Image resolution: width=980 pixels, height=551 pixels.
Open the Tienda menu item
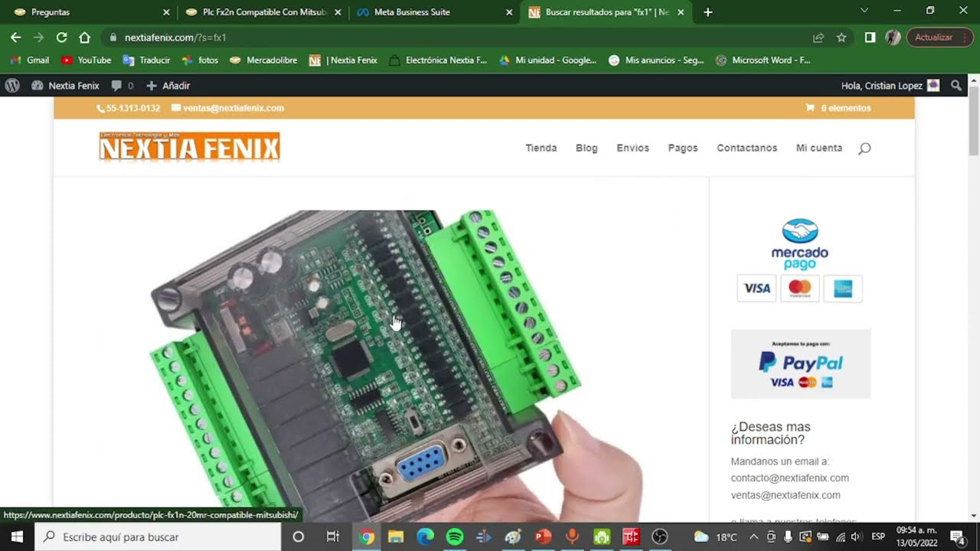tap(541, 148)
